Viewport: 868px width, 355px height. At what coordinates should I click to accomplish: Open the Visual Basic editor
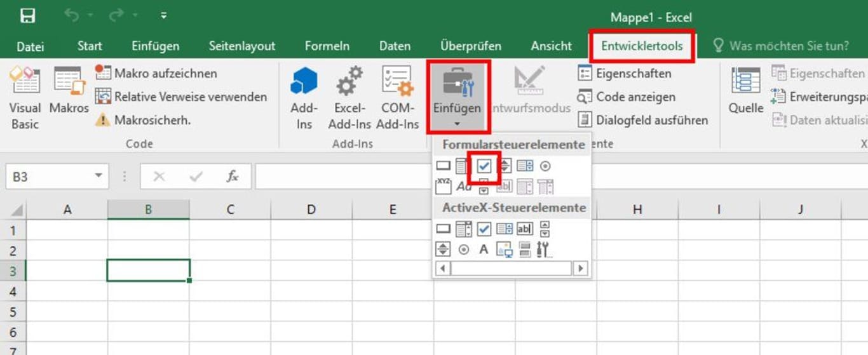coord(25,97)
